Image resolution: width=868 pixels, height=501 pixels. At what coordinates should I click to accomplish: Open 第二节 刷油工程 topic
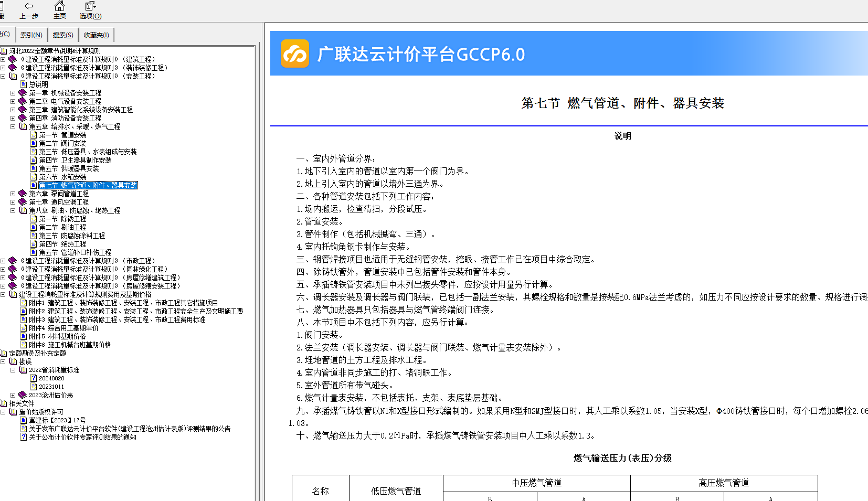pyautogui.click(x=62, y=227)
